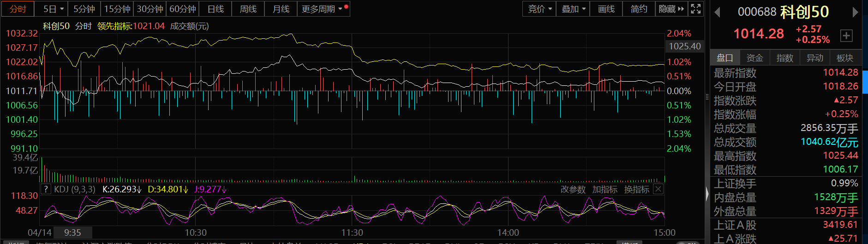This screenshot has height=244, width=868.
Task: Click the 9:35 time marker on axis
Action: pyautogui.click(x=72, y=232)
